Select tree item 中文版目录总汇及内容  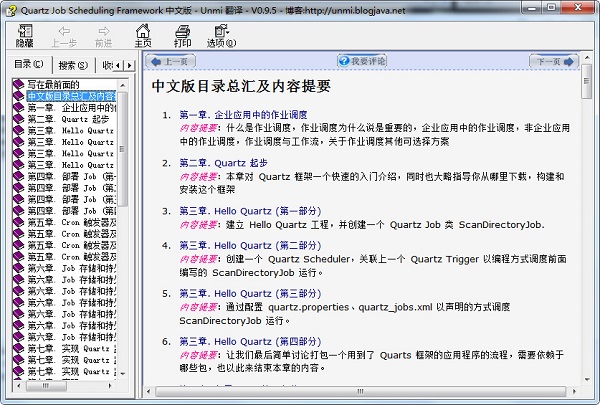click(72, 96)
